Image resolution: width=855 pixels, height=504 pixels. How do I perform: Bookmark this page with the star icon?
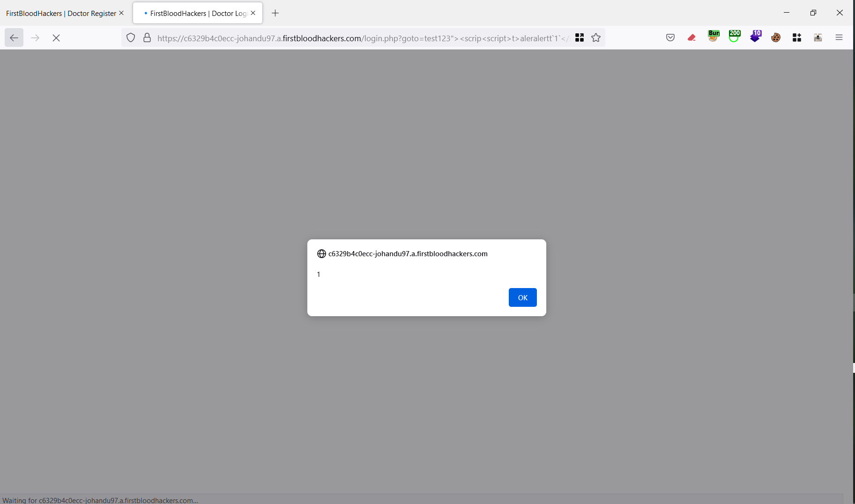click(596, 38)
